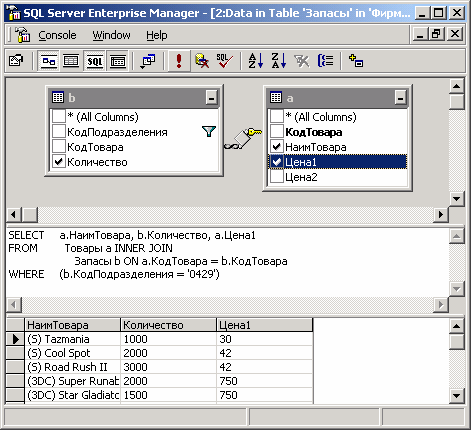Click the join diamond between the tables

point(242,138)
